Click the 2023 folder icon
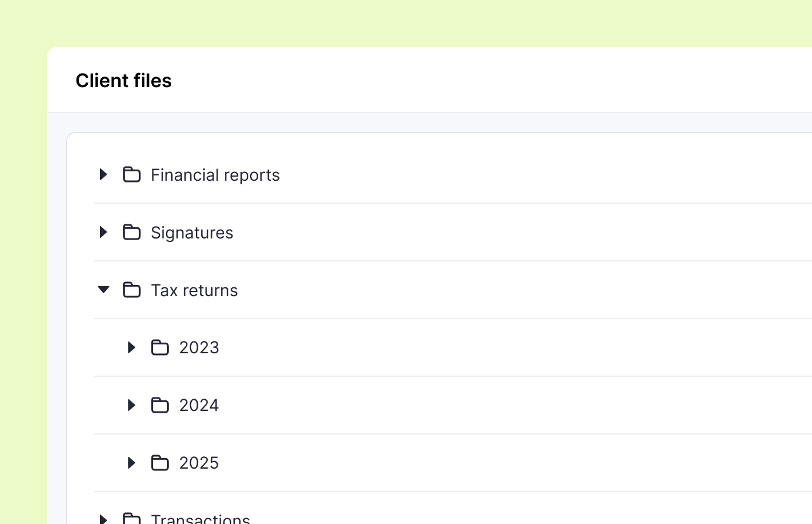This screenshot has height=524, width=812. coord(160,347)
